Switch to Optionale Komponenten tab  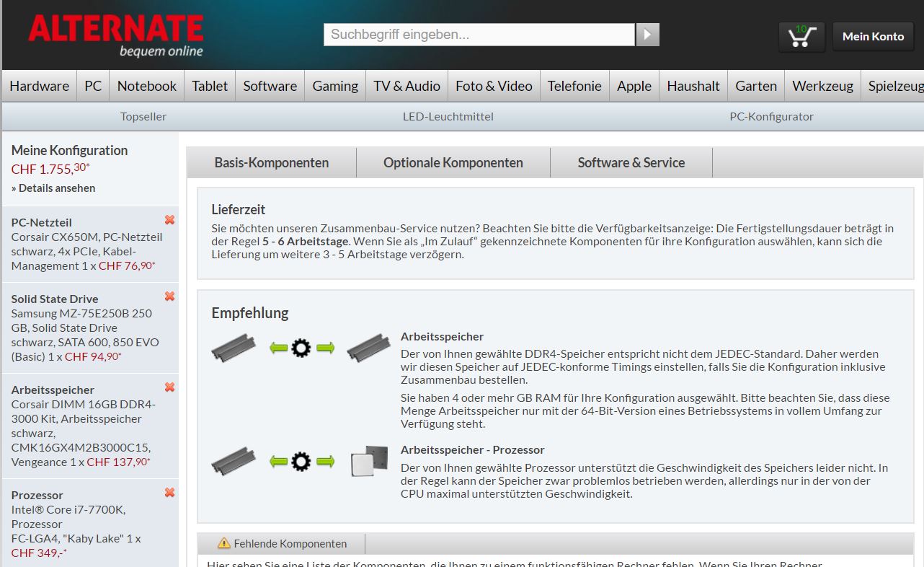(453, 162)
